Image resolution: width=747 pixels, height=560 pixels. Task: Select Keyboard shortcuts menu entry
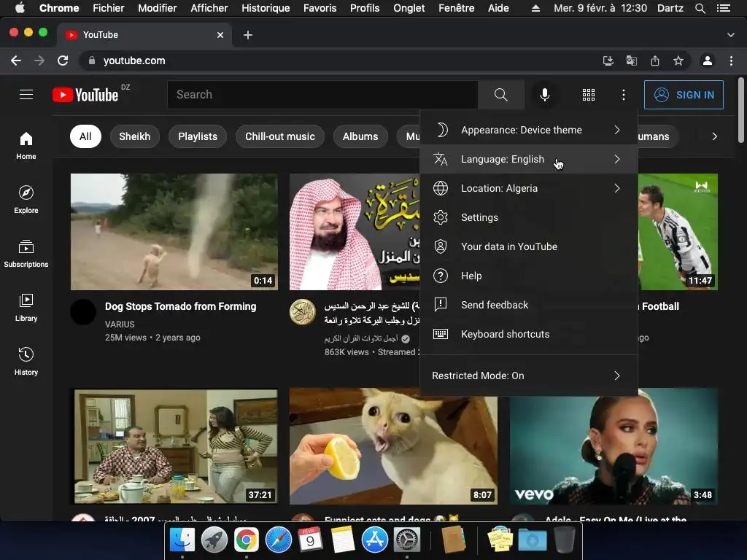[x=528, y=334]
